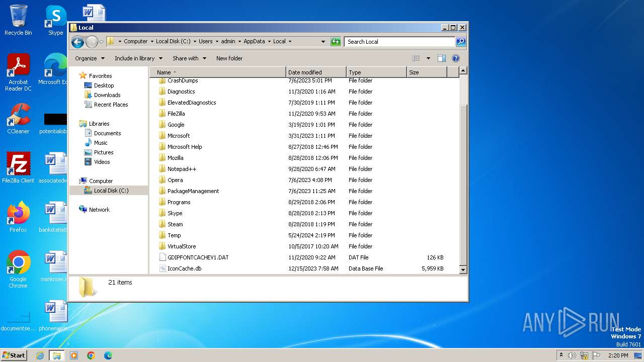Navigate to Local Disk (C:) breadcrumb

click(x=173, y=42)
